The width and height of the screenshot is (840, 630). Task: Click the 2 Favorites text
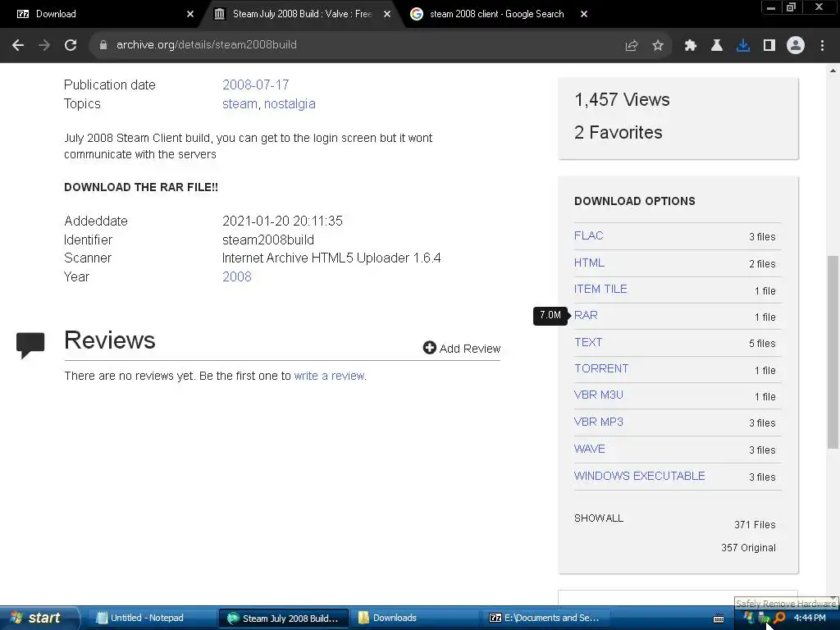619,132
